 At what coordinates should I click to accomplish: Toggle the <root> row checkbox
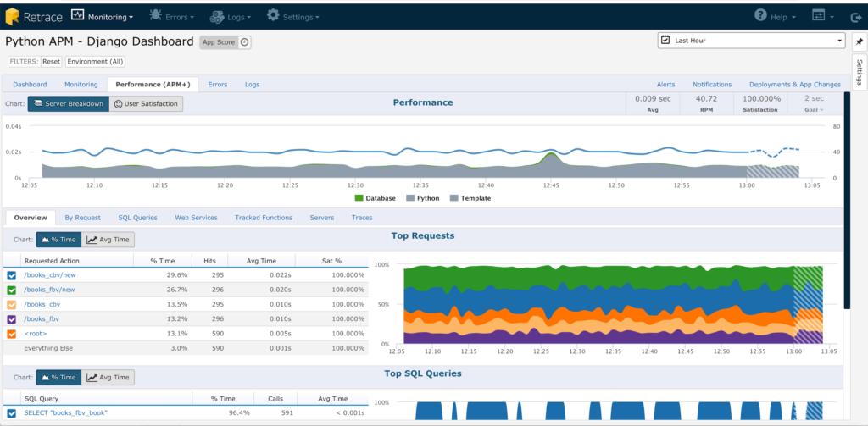coord(12,334)
